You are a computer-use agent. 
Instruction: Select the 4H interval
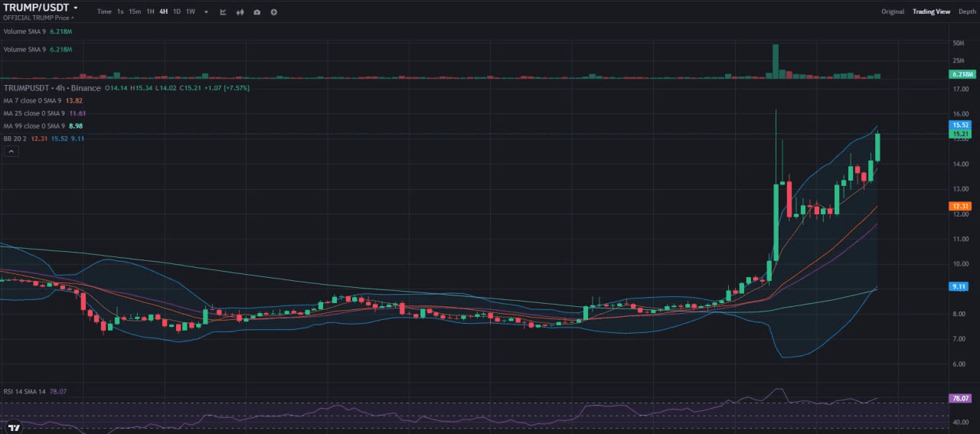click(164, 11)
